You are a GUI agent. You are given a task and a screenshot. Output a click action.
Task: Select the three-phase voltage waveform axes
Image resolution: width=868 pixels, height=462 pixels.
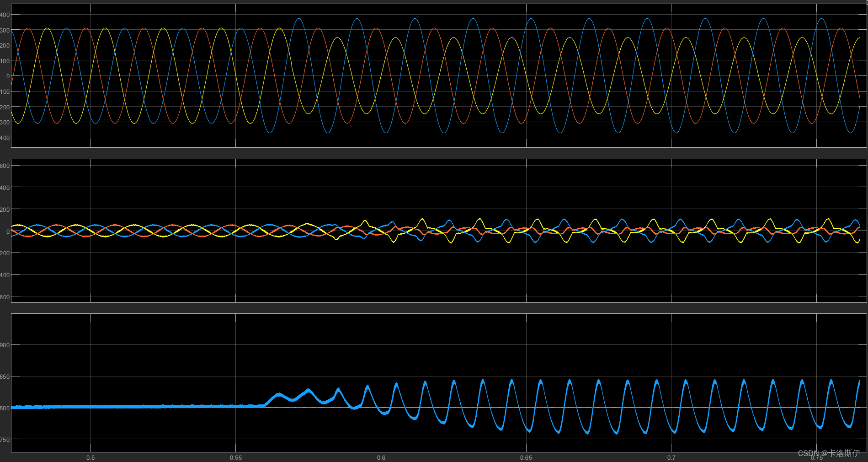point(439,75)
